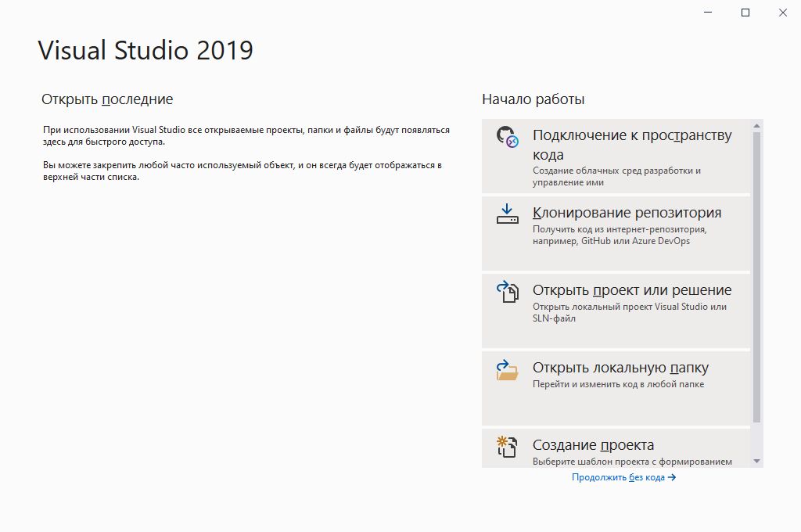801x532 pixels.
Task: Maximize the Visual Studio start window
Action: [745, 13]
